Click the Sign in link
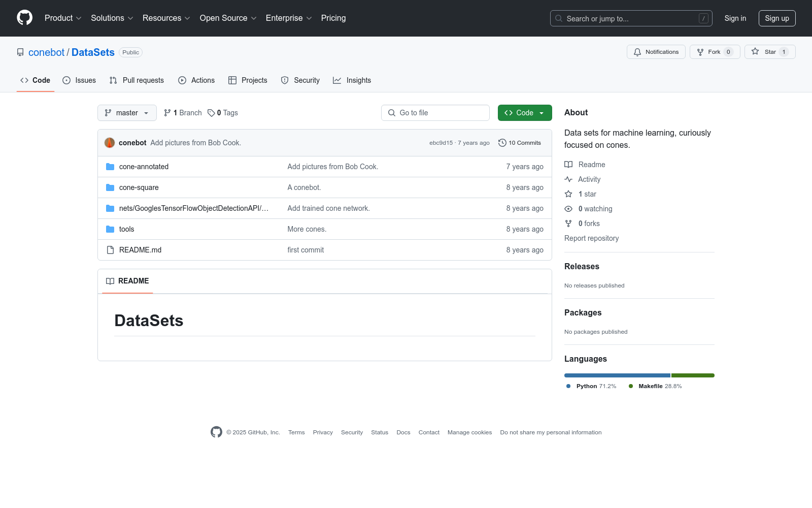The height and width of the screenshot is (508, 812). (735, 18)
